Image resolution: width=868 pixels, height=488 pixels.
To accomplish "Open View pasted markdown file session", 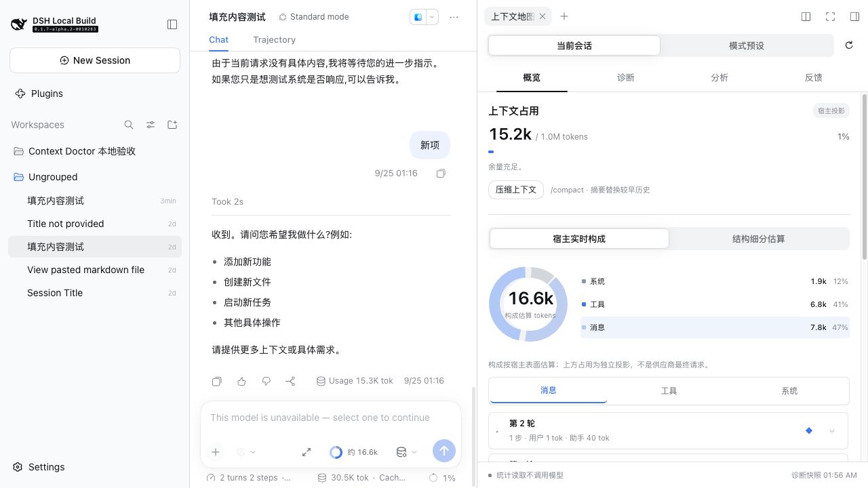I will click(95, 270).
